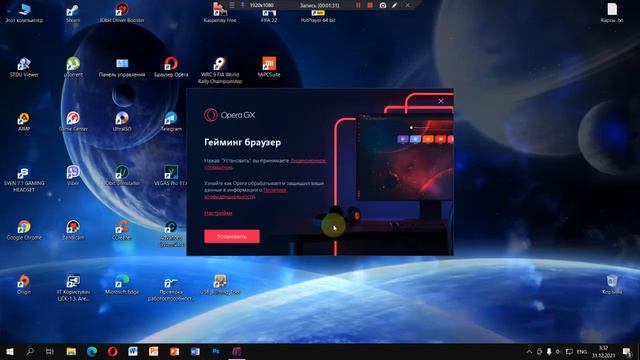Select the Проверка работоспособности desktop shortcut
The height and width of the screenshot is (360, 640).
[x=171, y=288]
